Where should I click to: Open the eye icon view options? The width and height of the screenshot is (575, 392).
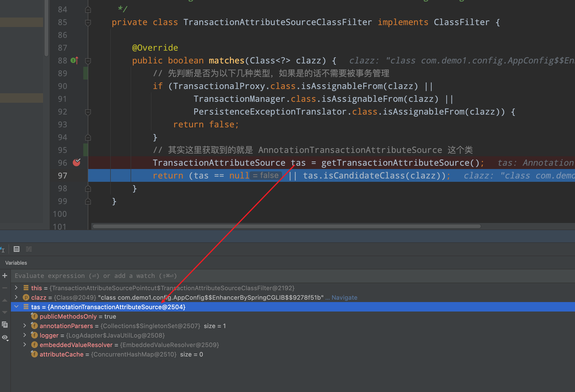[5, 338]
